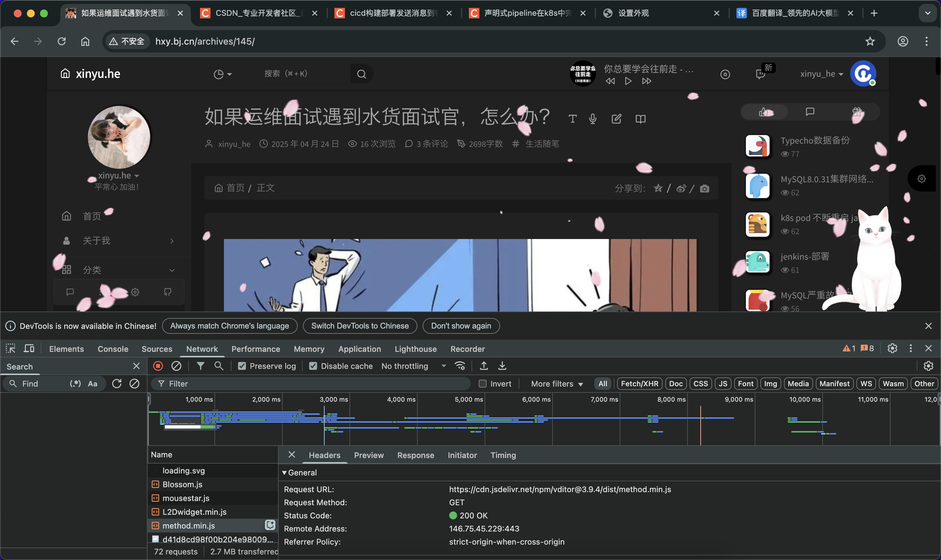This screenshot has width=941, height=560.
Task: Click the site search magnifier button
Action: [361, 74]
